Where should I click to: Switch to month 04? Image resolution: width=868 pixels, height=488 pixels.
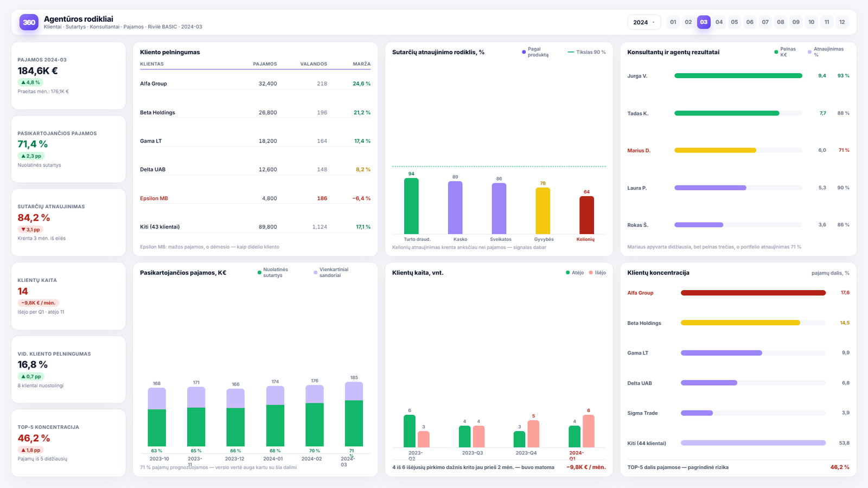point(719,22)
